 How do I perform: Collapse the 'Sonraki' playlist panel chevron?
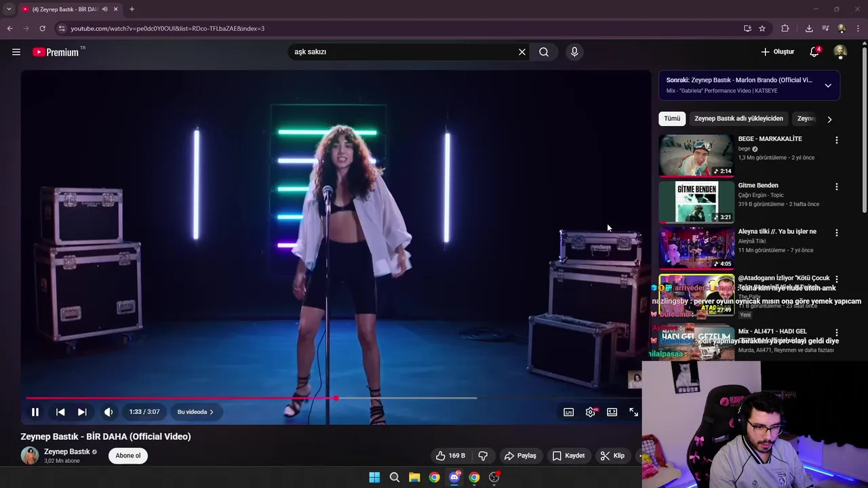828,85
